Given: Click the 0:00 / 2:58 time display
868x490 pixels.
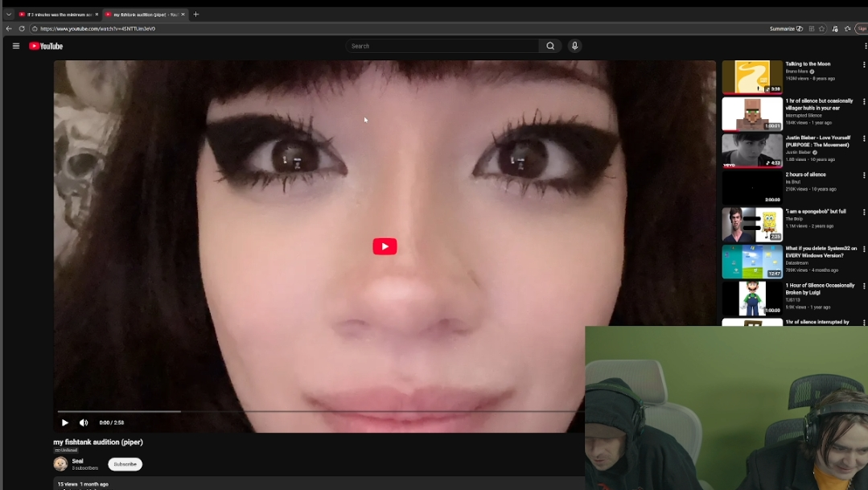Looking at the screenshot, I should click(111, 422).
